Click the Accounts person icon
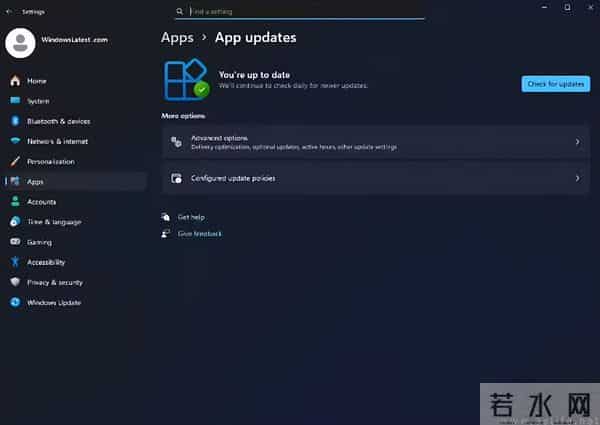Viewport: 600px width, 425px height. point(15,202)
